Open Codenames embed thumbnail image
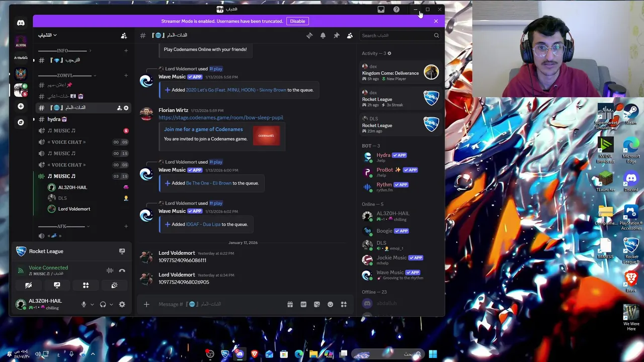This screenshot has height=362, width=644. click(266, 136)
